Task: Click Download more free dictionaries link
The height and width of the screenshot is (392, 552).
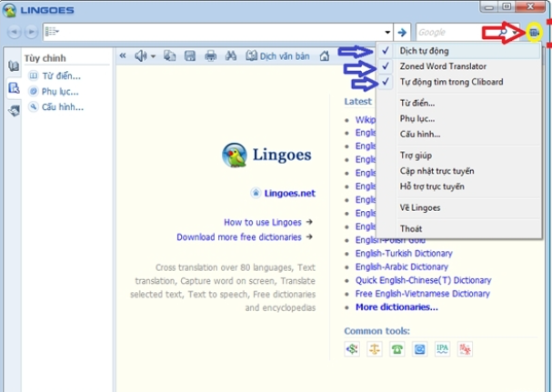Action: tap(239, 237)
